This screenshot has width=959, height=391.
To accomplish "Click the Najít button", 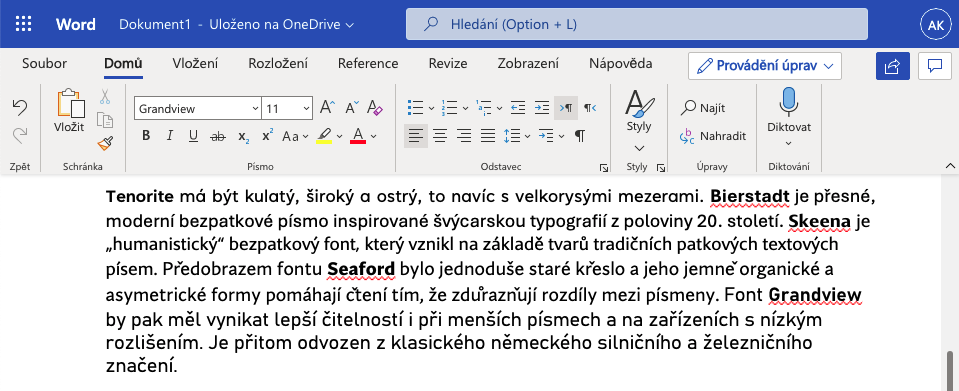I will click(x=703, y=108).
